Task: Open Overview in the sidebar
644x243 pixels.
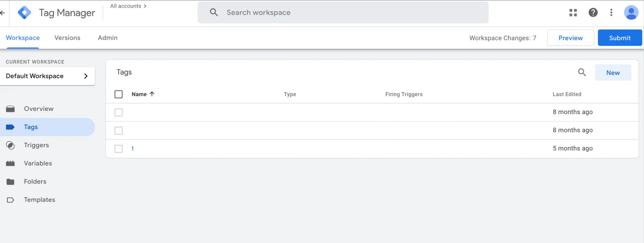Action: coord(47,109)
